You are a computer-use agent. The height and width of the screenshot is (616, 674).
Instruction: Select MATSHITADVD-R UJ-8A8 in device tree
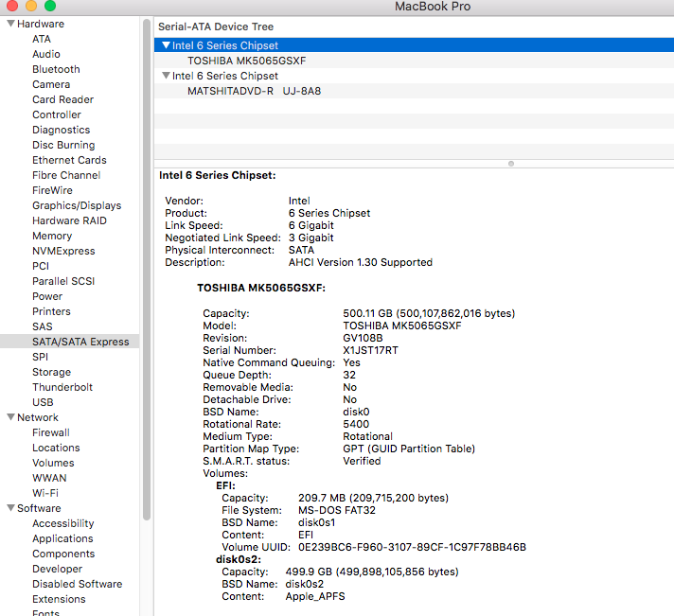tap(254, 91)
